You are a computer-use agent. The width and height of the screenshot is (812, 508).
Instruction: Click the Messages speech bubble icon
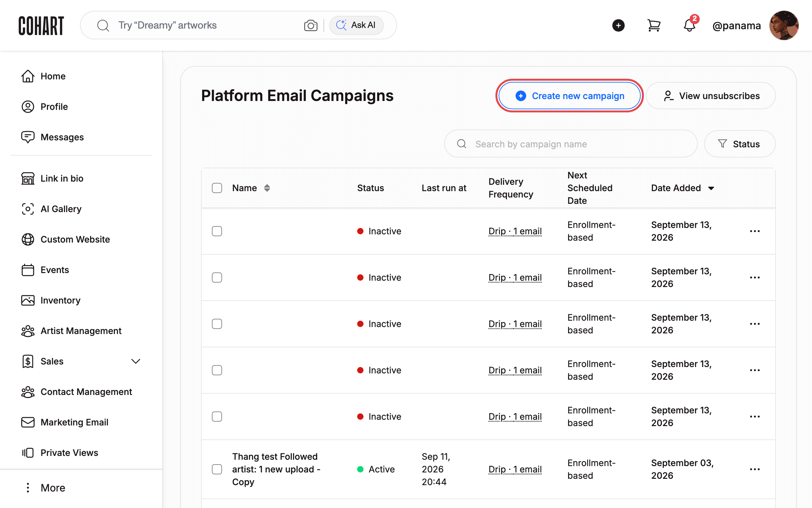point(28,137)
